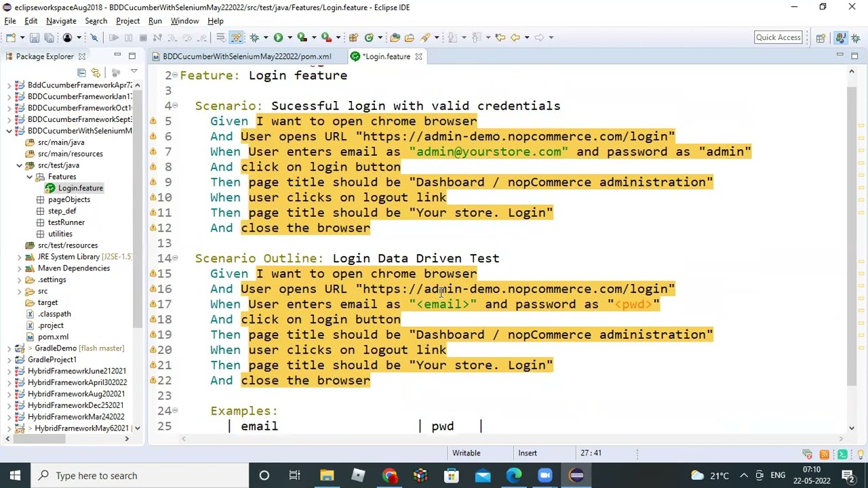Collapse the BDDCucumberWithSeleniumM project
The image size is (868, 488).
pos(9,131)
